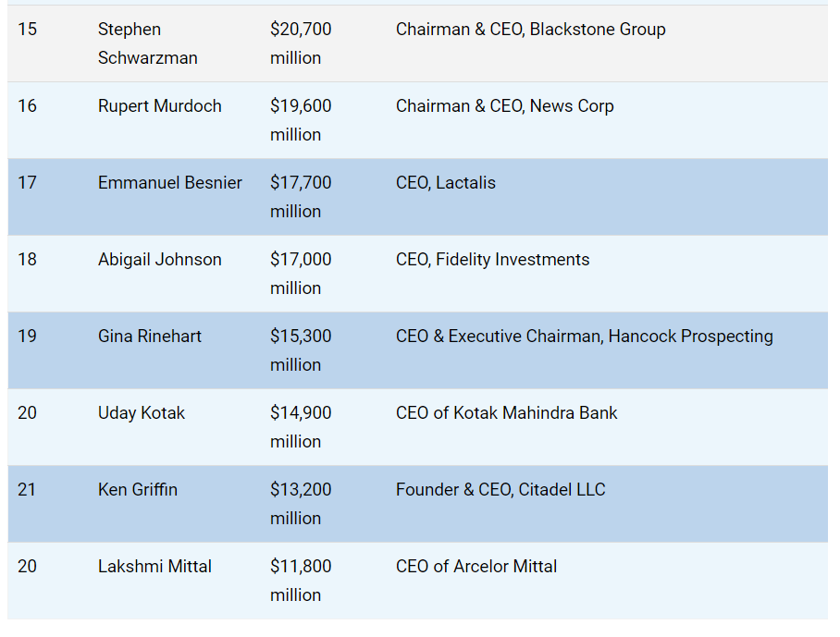840x637 pixels.
Task: Click the "CEO, Lactalis" title
Action: pyautogui.click(x=446, y=183)
